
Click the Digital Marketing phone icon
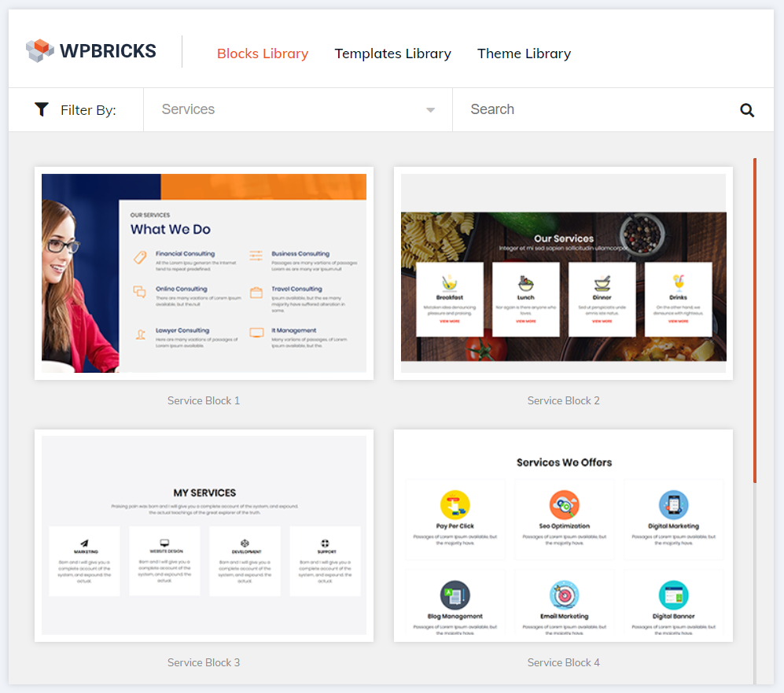[673, 505]
